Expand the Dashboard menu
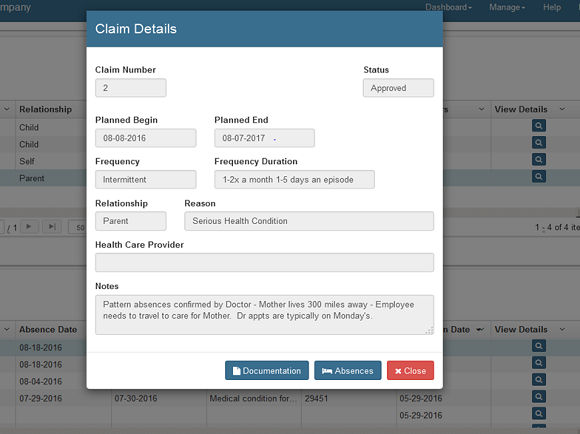 [x=448, y=7]
